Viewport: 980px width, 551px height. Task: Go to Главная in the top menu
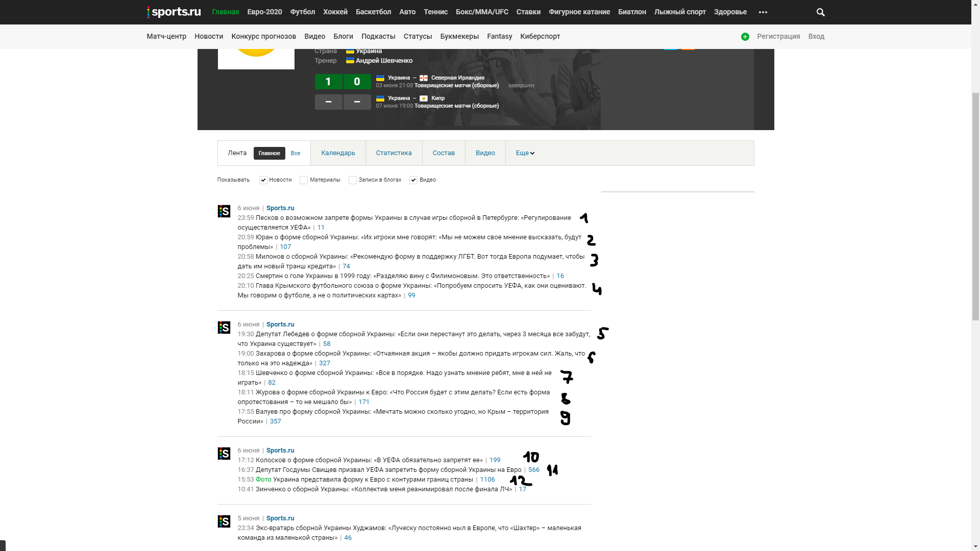tap(226, 12)
